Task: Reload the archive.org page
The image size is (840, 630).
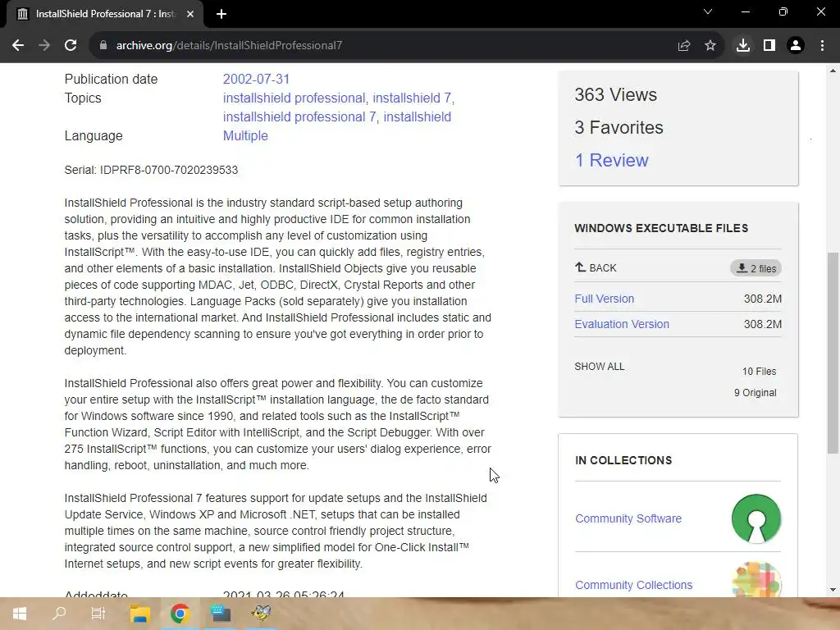Action: (71, 46)
